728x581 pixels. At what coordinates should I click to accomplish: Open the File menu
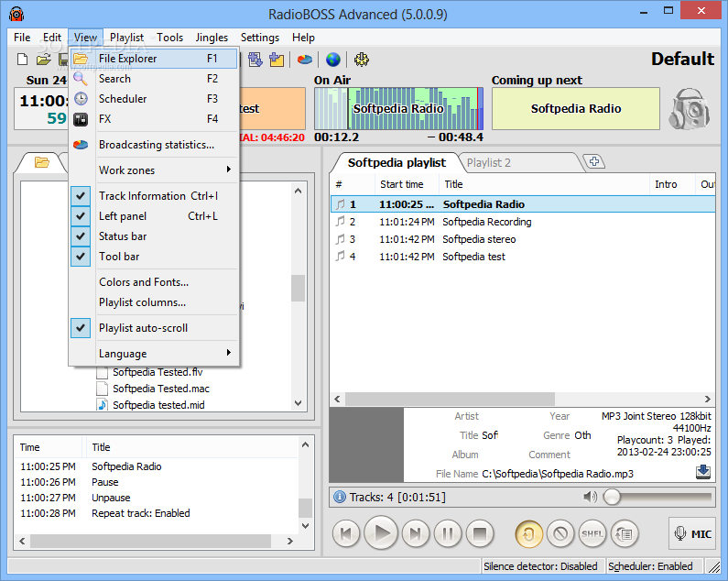[x=22, y=38]
